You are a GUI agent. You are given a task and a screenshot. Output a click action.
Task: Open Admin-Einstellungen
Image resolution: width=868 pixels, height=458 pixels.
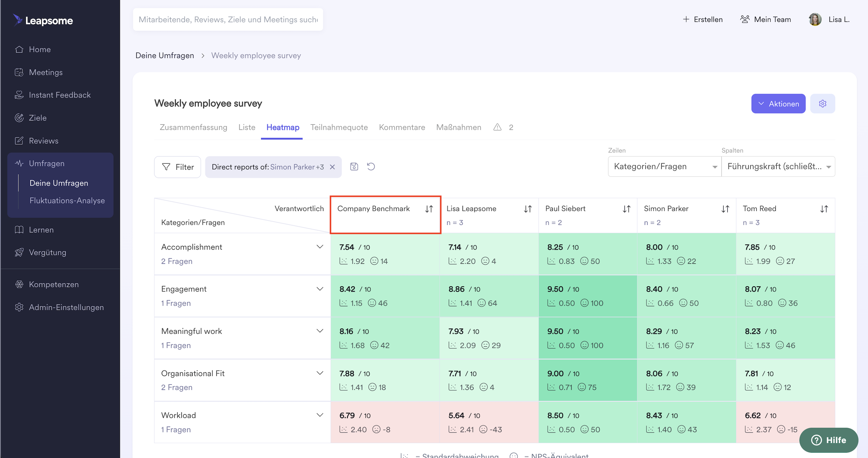coord(59,307)
